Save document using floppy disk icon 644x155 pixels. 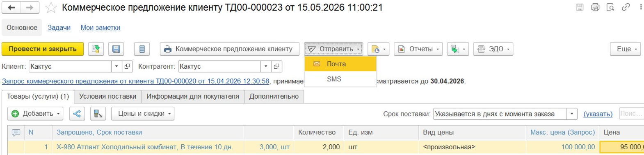[x=116, y=49]
